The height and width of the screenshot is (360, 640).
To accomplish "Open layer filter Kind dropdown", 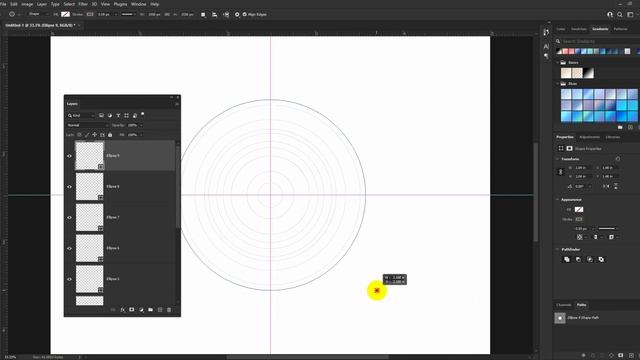I will pyautogui.click(x=81, y=116).
